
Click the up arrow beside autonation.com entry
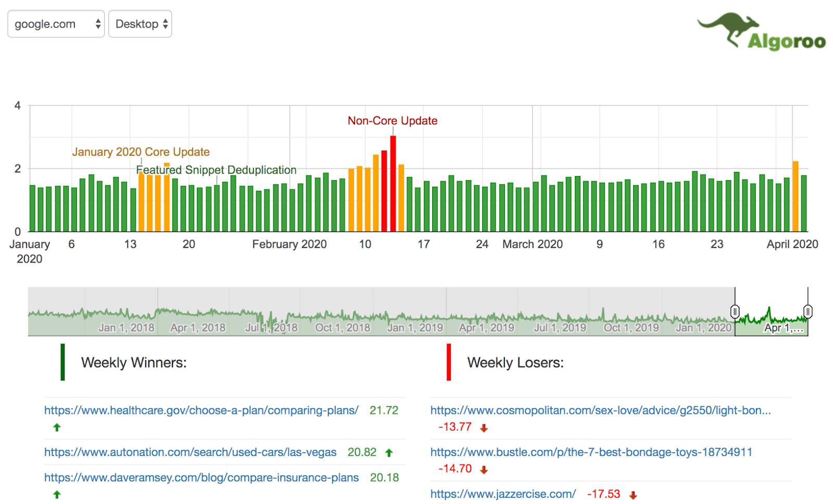[x=388, y=452]
